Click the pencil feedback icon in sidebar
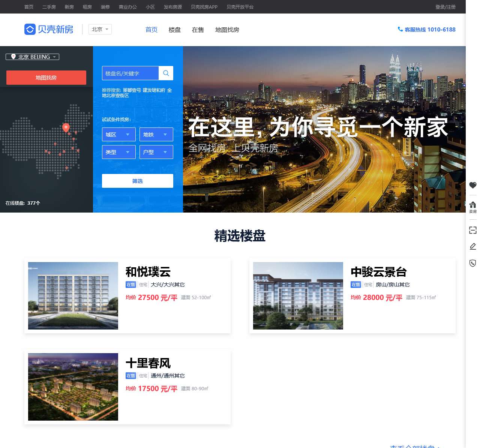The height and width of the screenshot is (448, 480). coord(472,246)
